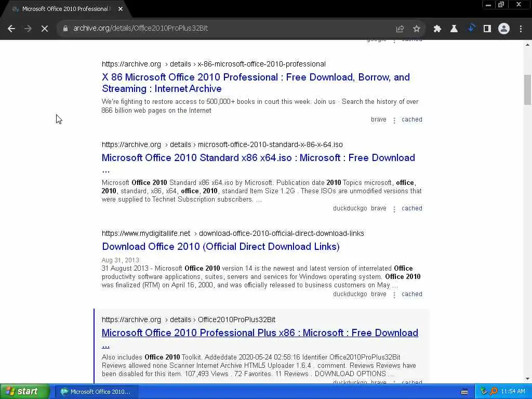Click duckduckgo source under Standard iso result

tap(350, 208)
